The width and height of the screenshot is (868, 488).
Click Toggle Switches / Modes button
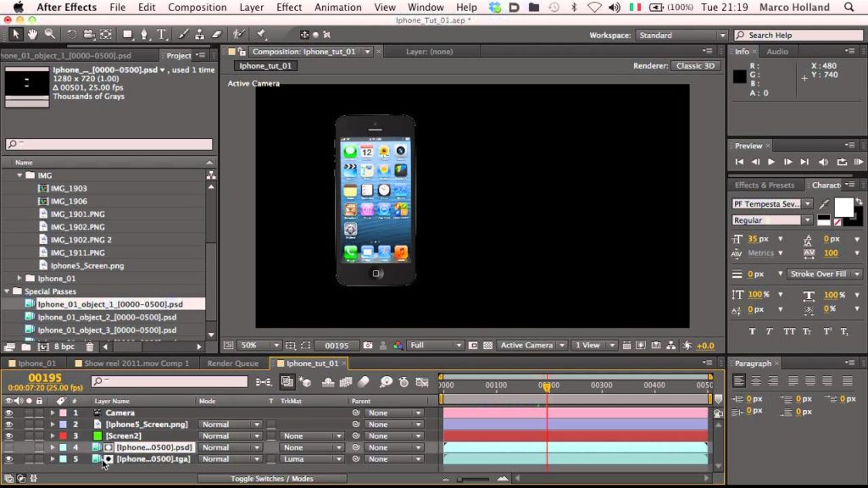[x=271, y=479]
